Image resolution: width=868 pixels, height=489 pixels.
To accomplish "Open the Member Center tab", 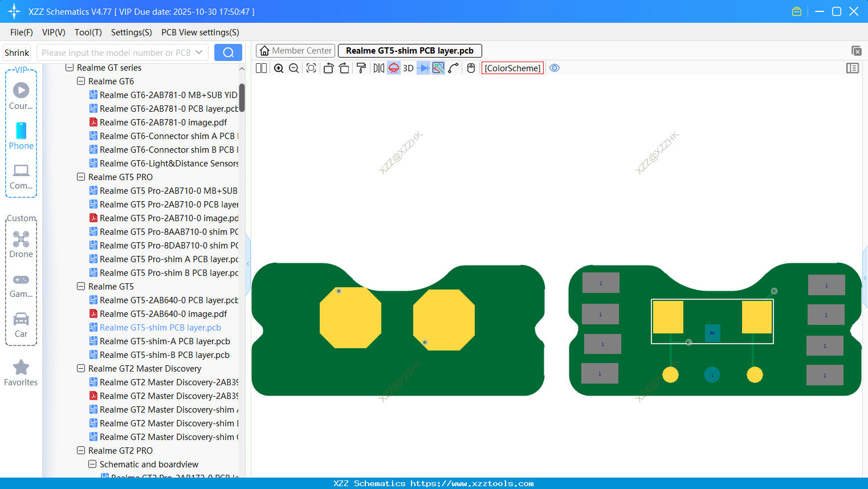I will 296,51.
